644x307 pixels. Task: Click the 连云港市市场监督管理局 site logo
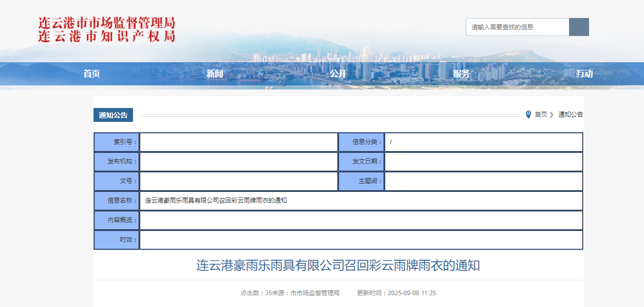click(107, 29)
